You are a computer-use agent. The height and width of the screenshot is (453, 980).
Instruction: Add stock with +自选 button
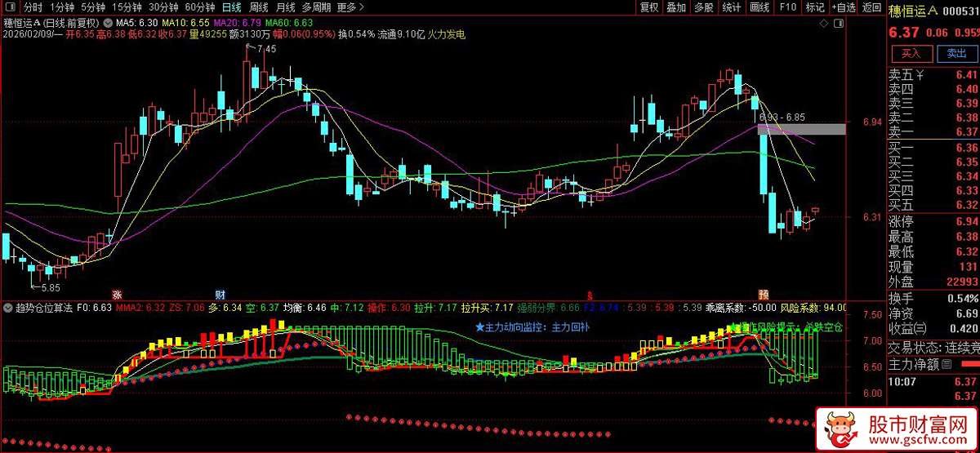pyautogui.click(x=842, y=7)
